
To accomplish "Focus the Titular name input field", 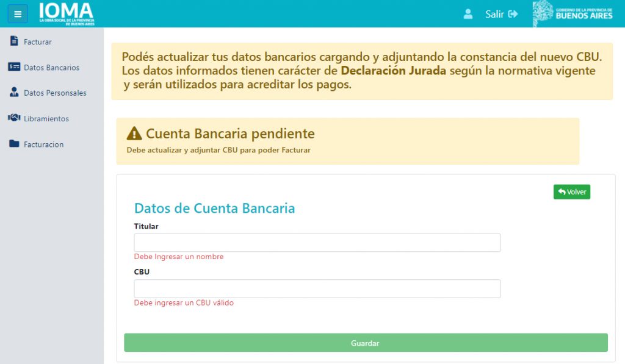I will pos(317,243).
